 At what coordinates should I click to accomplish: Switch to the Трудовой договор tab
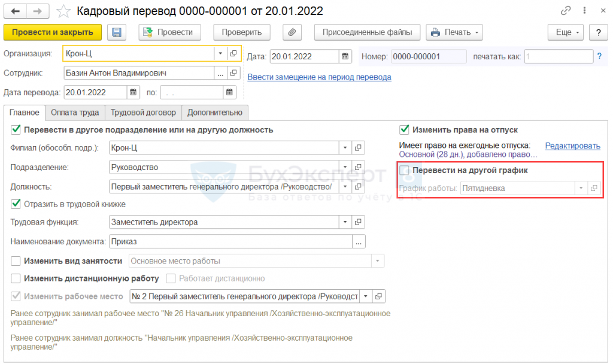(143, 113)
